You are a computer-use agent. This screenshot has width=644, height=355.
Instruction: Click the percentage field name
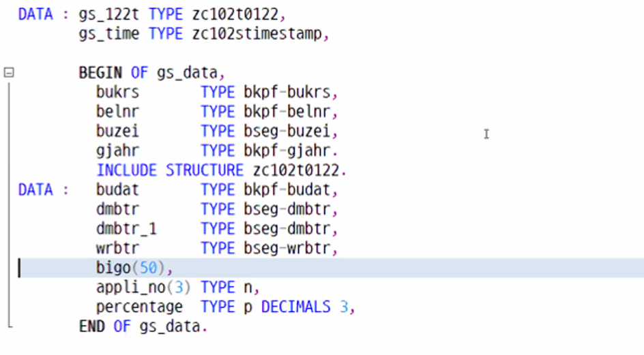pyautogui.click(x=139, y=307)
